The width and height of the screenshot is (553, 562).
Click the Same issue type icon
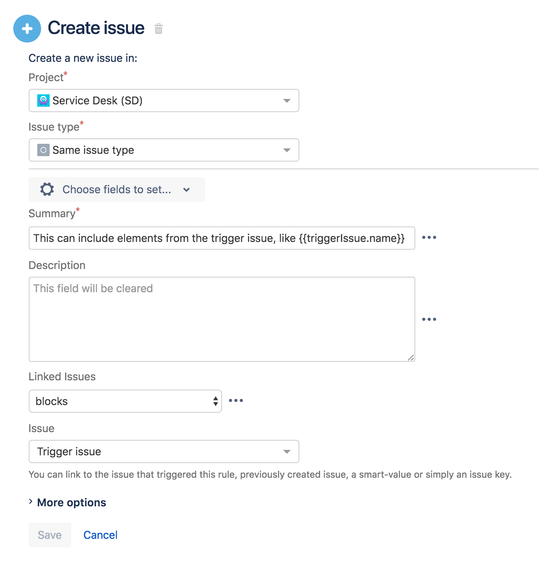coord(43,150)
